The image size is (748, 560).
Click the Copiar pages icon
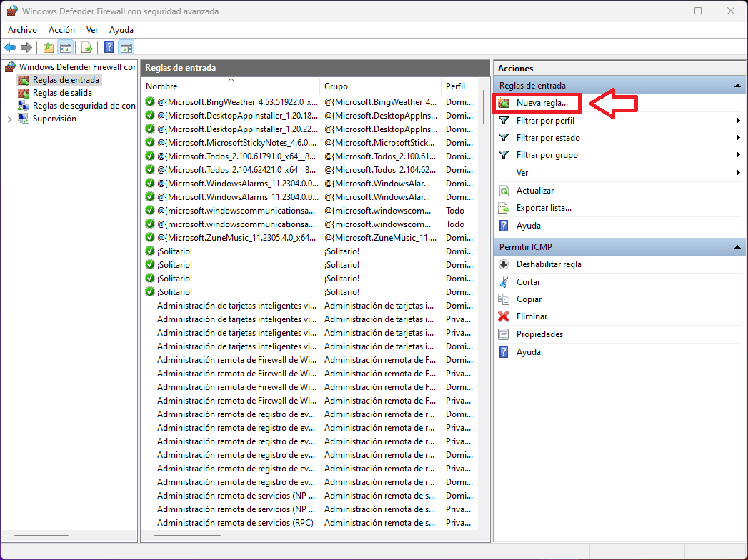pyautogui.click(x=504, y=299)
